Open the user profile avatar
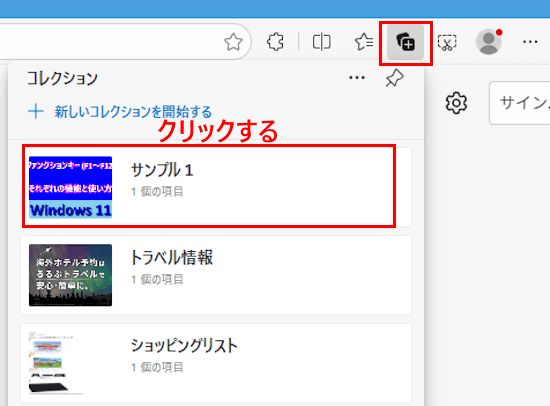The image size is (550, 406). [489, 42]
